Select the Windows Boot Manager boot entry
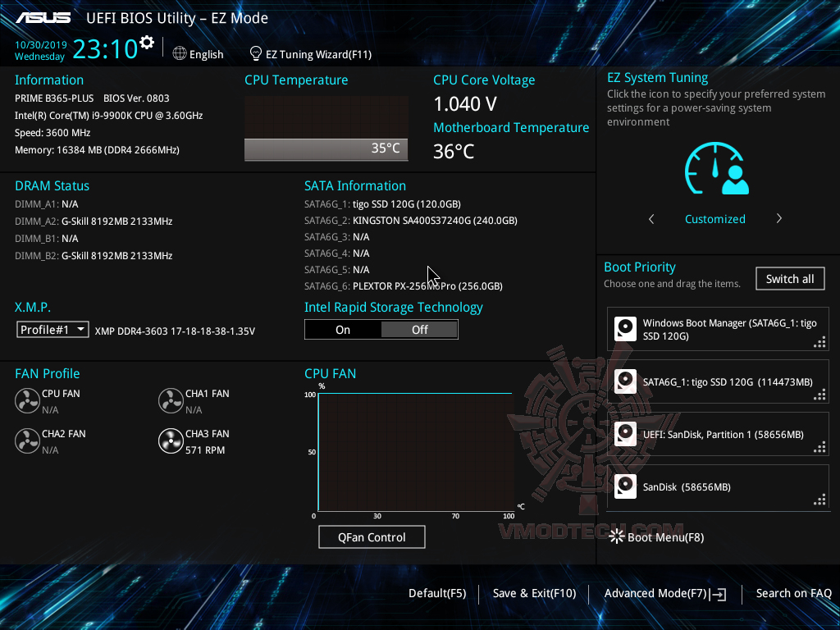 [x=718, y=330]
